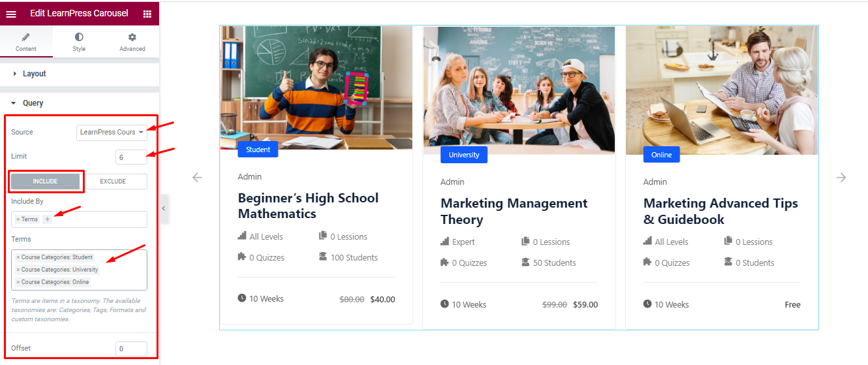The image size is (868, 365).
Task: Click the University category badge
Action: pyautogui.click(x=464, y=155)
